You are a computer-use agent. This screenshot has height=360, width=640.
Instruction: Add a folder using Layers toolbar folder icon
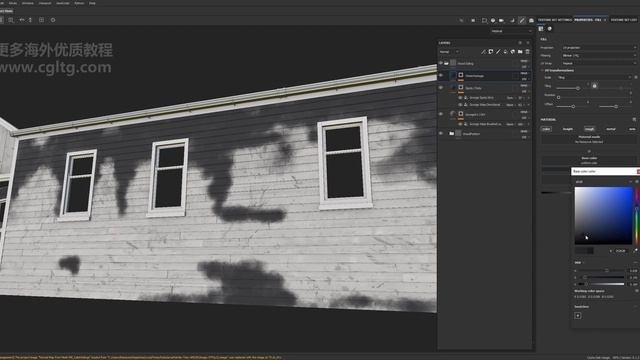(x=520, y=52)
